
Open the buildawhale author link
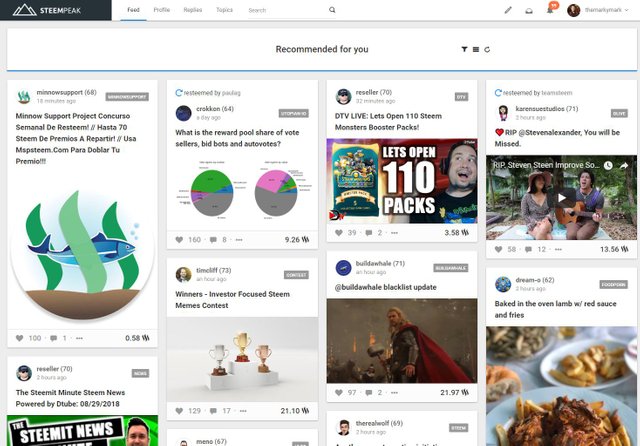pos(373,263)
